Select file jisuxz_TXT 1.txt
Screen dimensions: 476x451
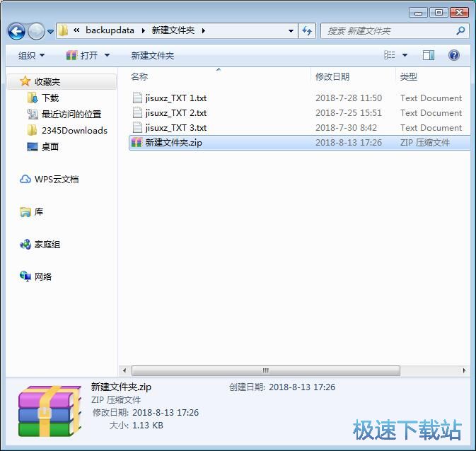click(x=176, y=98)
